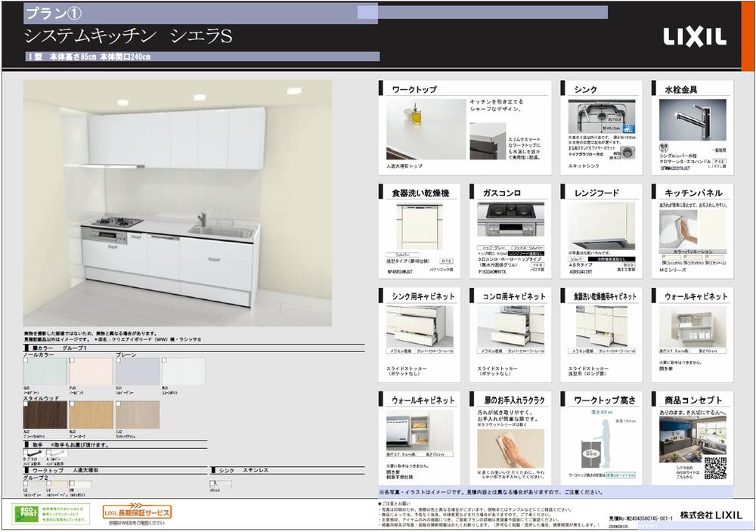Click the プレーン label

click(125, 354)
